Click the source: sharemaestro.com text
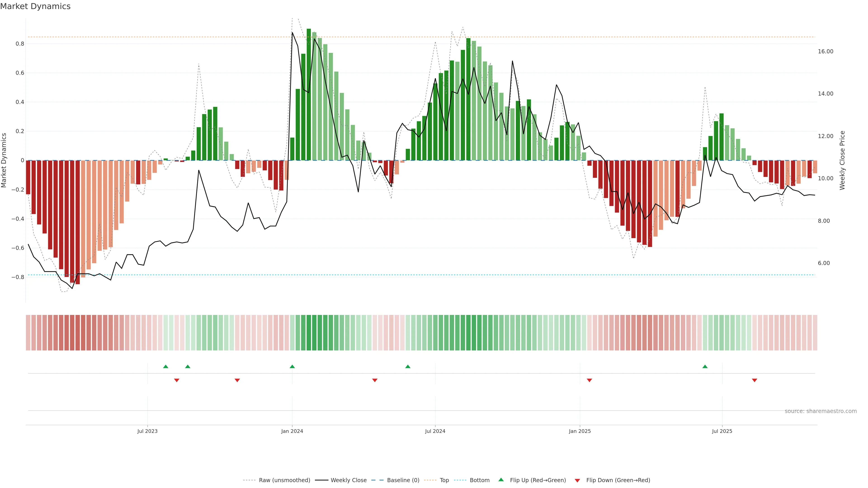The width and height of the screenshot is (868, 488). (x=821, y=411)
